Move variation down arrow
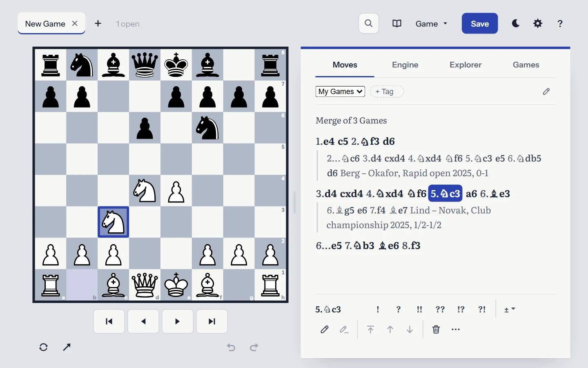The height and width of the screenshot is (368, 588). click(410, 329)
